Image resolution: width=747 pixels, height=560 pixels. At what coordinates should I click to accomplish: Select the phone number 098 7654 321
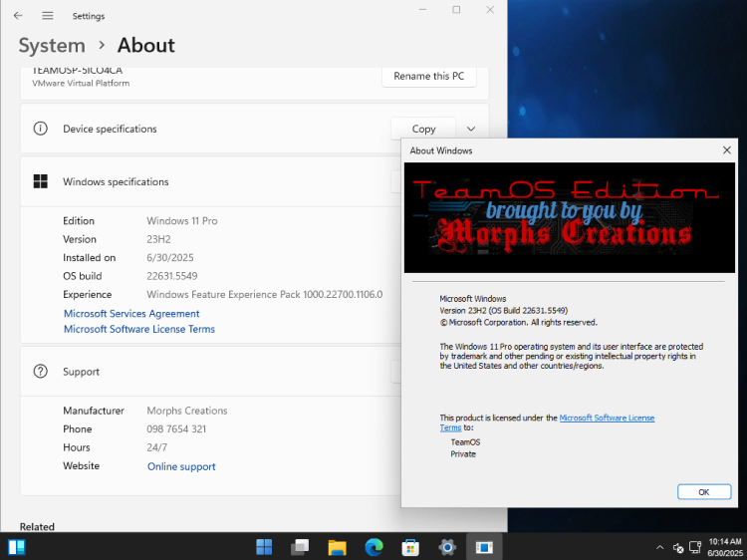(x=176, y=428)
